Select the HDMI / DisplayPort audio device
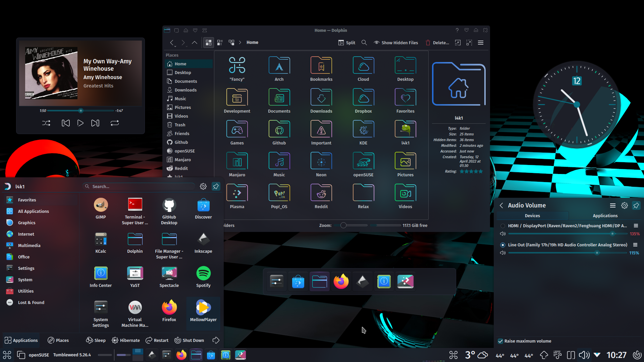 (x=502, y=226)
